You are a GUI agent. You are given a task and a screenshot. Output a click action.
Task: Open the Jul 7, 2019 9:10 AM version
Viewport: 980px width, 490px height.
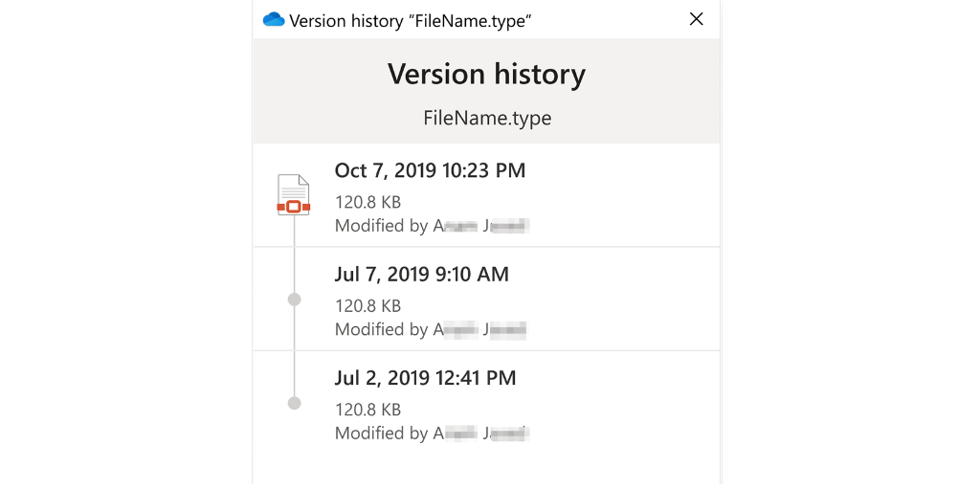point(421,275)
